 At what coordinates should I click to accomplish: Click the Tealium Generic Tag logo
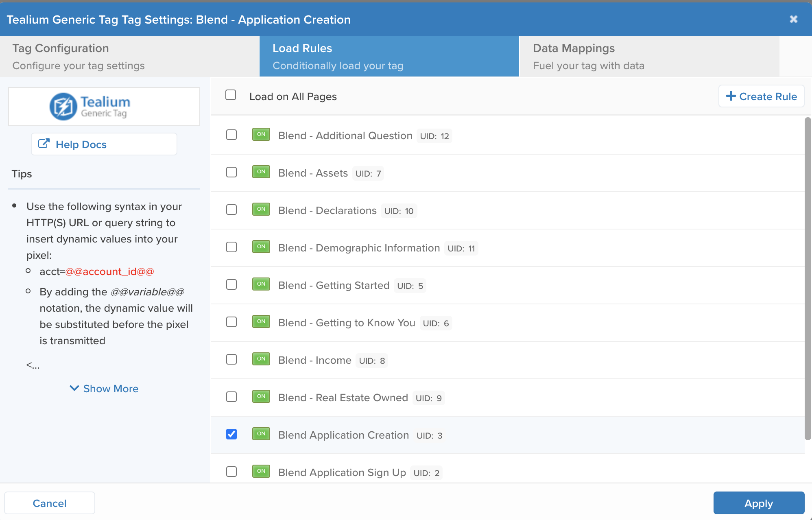[x=90, y=107]
